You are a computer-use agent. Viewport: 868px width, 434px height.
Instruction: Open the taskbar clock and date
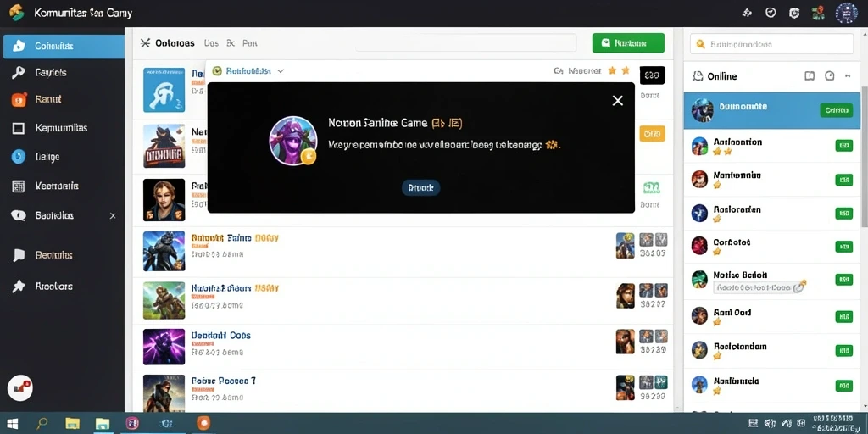[837, 424]
